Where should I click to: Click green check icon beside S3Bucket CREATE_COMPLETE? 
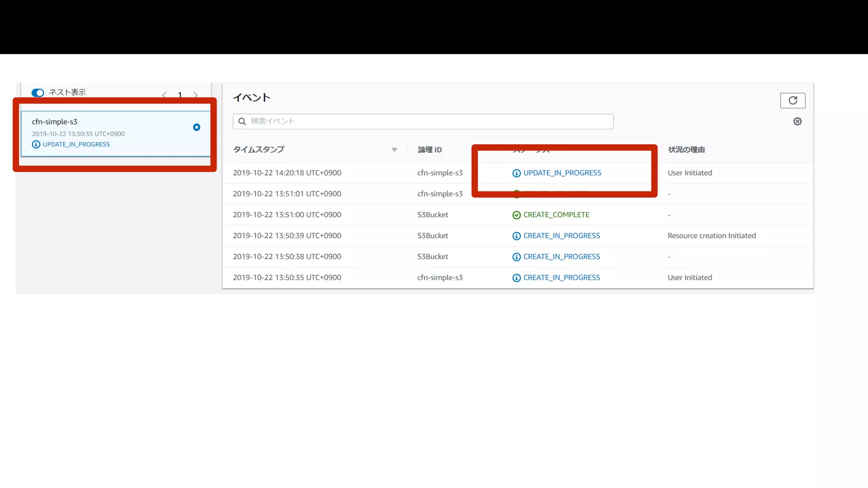[516, 215]
